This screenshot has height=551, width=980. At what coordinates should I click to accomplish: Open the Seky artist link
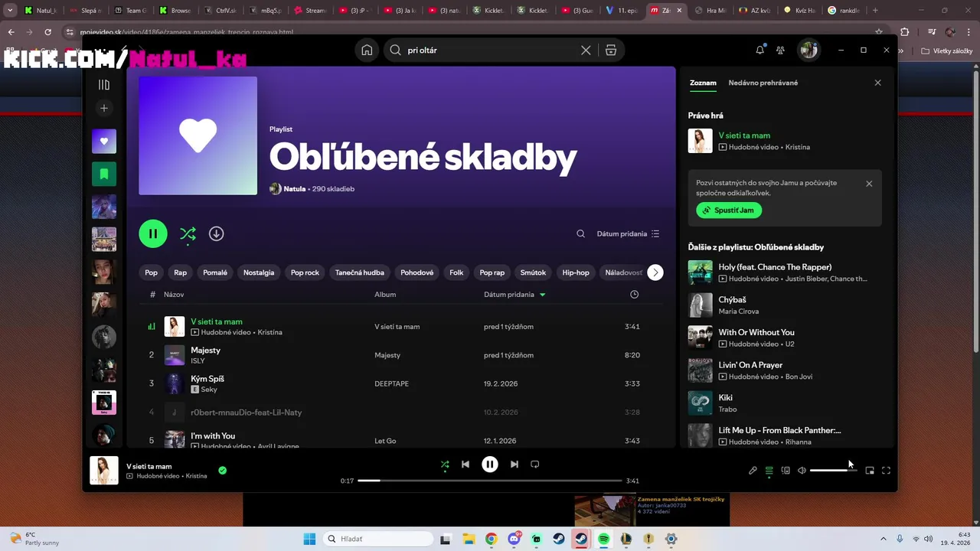click(x=209, y=390)
